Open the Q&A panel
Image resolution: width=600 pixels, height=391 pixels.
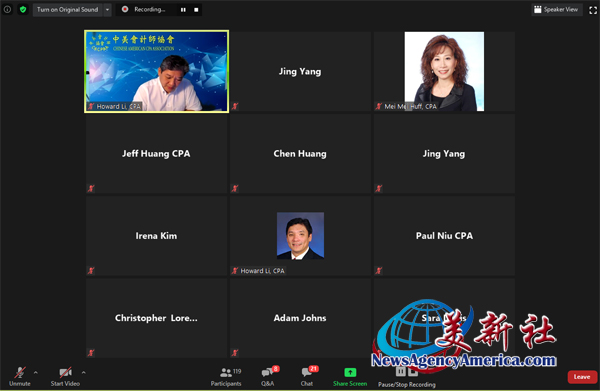tap(268, 377)
